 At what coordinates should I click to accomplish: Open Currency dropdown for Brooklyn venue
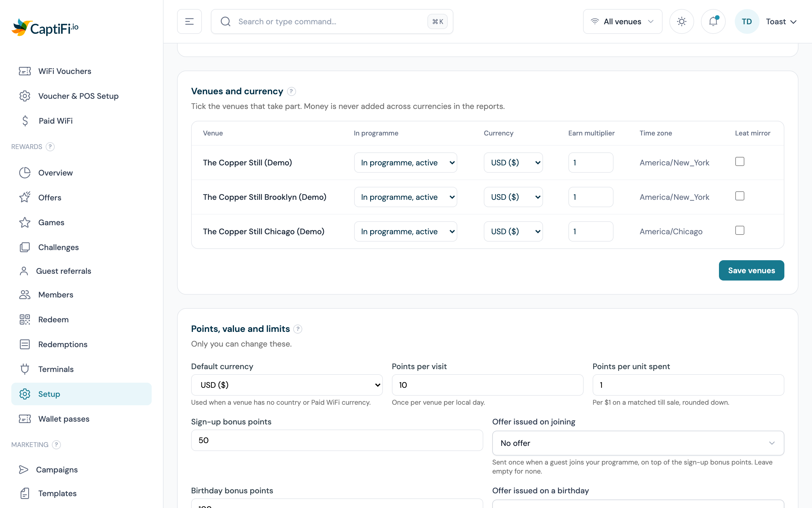[513, 197]
